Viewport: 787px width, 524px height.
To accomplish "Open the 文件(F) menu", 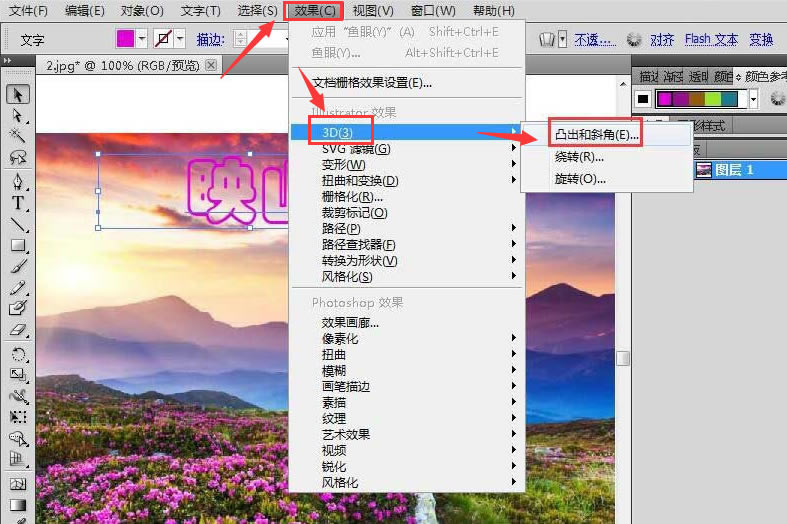I will (x=28, y=11).
